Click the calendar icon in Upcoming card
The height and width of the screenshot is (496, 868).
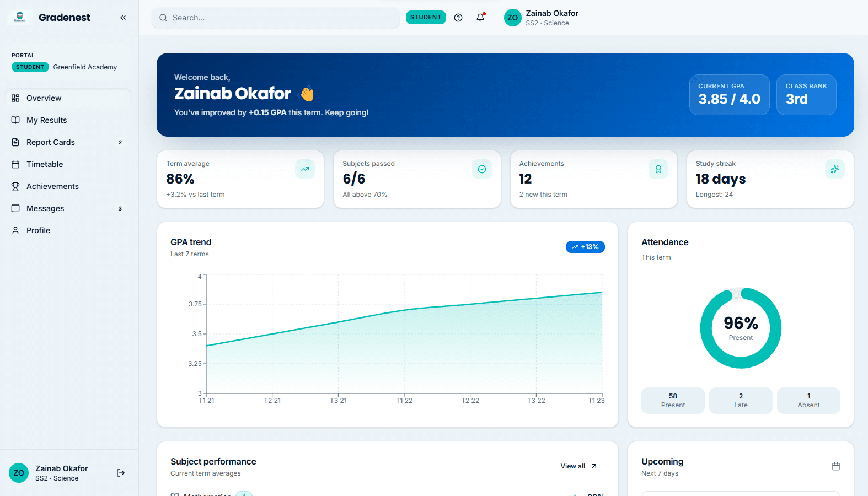tap(836, 466)
